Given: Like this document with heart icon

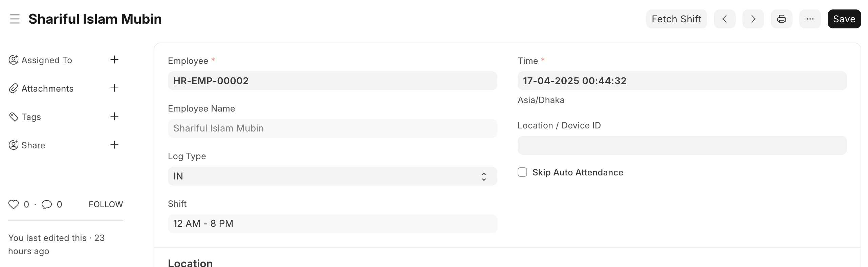Looking at the screenshot, I should [x=14, y=204].
